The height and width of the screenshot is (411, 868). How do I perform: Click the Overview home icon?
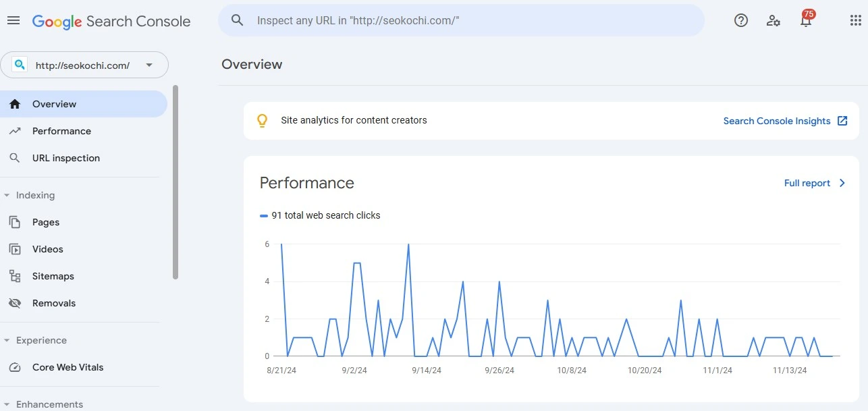click(x=15, y=104)
